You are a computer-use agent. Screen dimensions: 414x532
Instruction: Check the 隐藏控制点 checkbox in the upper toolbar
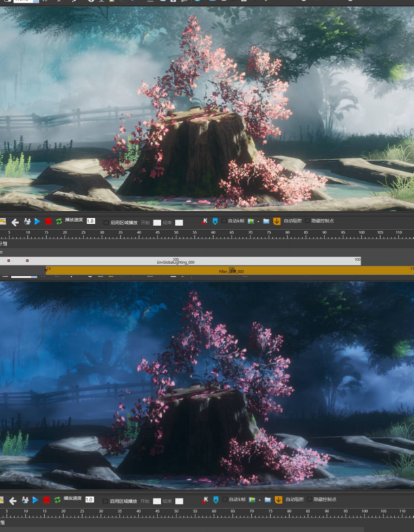(307, 221)
